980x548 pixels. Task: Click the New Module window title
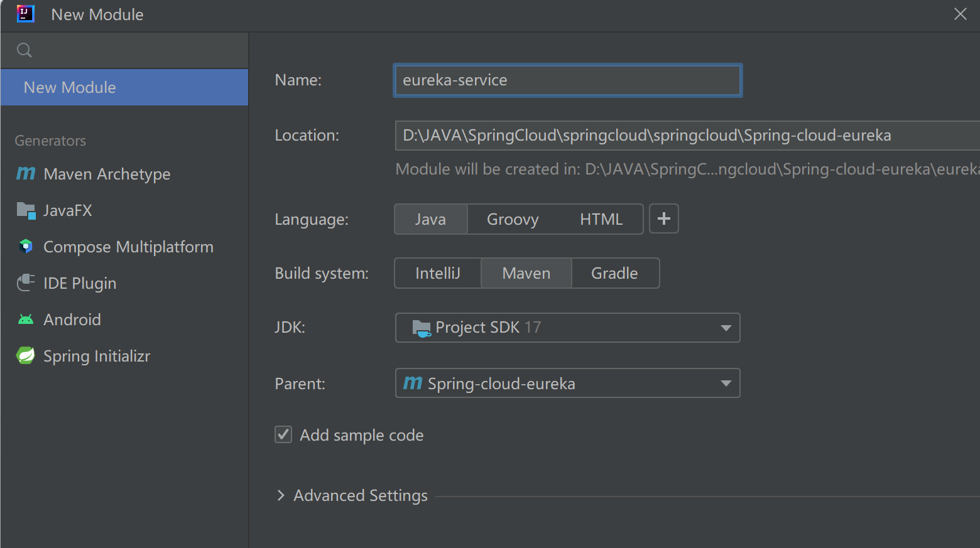pyautogui.click(x=97, y=14)
